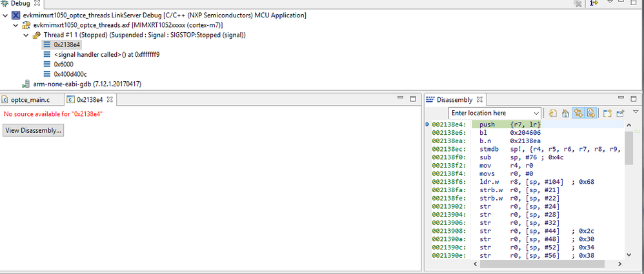The height and width of the screenshot is (274, 644).
Task: Maximize the editor area
Action: [413, 99]
